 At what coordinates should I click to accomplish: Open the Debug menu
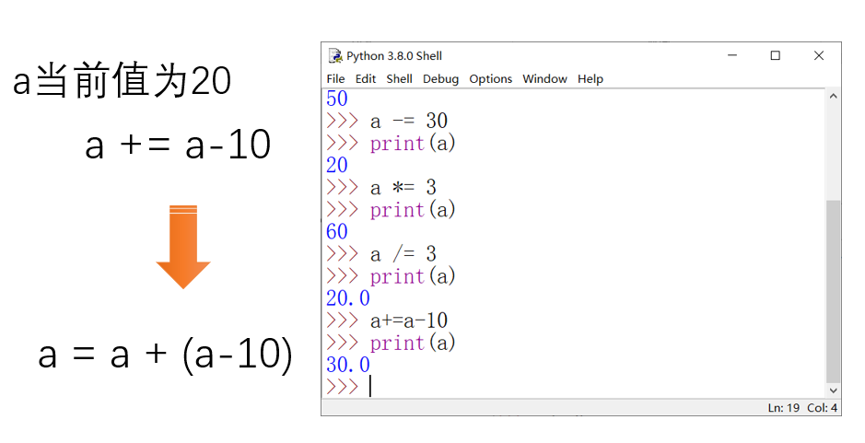pos(441,79)
